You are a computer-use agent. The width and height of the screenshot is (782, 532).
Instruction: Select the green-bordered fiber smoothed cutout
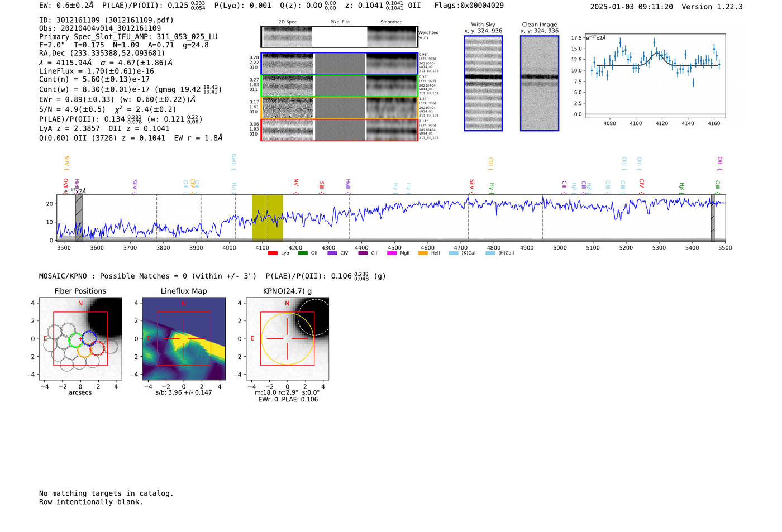tap(392, 86)
